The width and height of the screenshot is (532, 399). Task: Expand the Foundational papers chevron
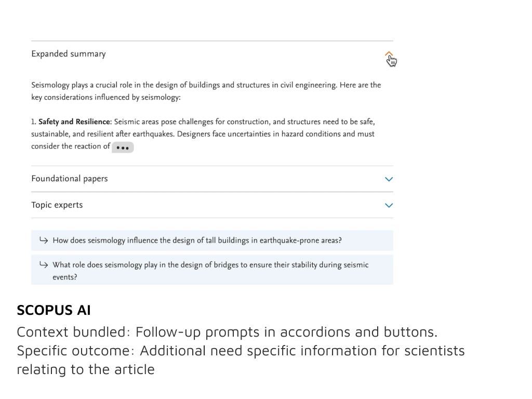(389, 179)
